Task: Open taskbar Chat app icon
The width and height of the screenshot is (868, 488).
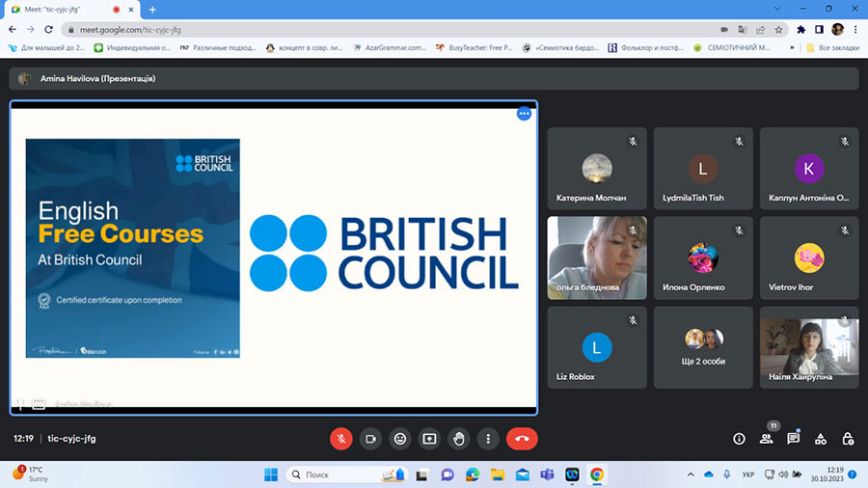Action: coord(448,474)
